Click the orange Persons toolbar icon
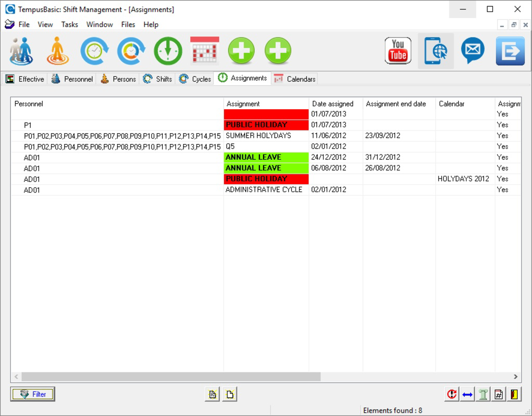 pos(58,51)
